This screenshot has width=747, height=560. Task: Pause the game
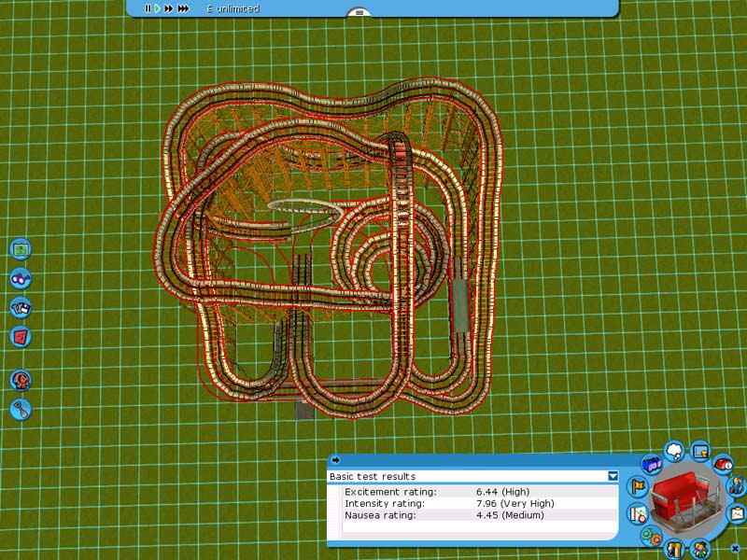click(148, 8)
